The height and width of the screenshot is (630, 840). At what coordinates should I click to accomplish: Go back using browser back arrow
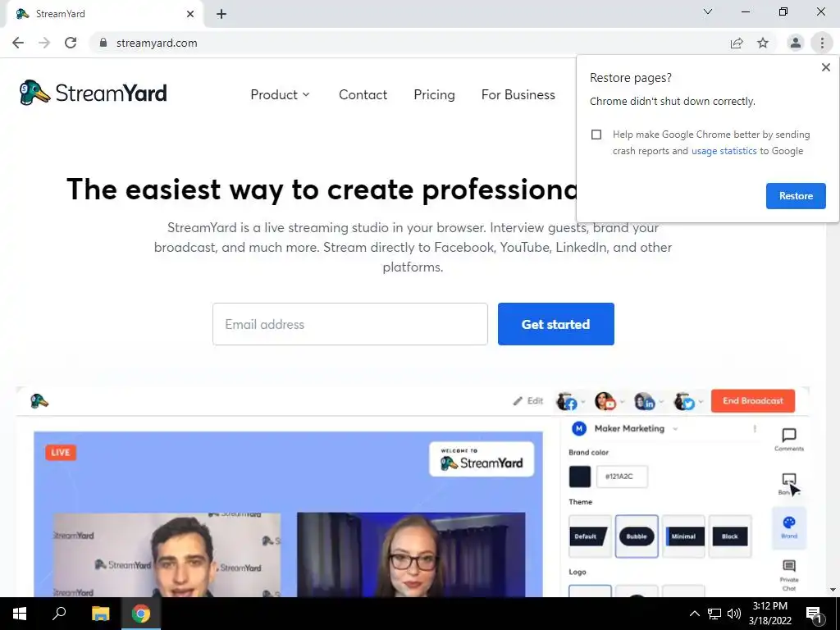[x=18, y=43]
